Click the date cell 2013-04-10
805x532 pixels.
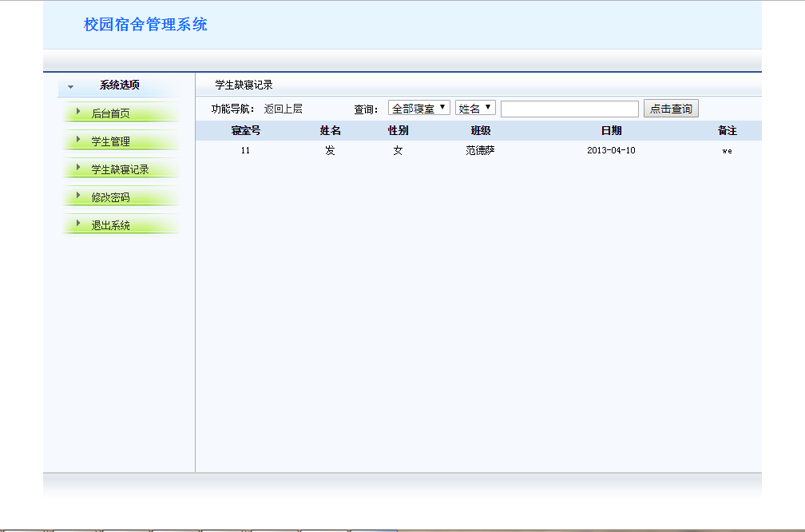611,150
